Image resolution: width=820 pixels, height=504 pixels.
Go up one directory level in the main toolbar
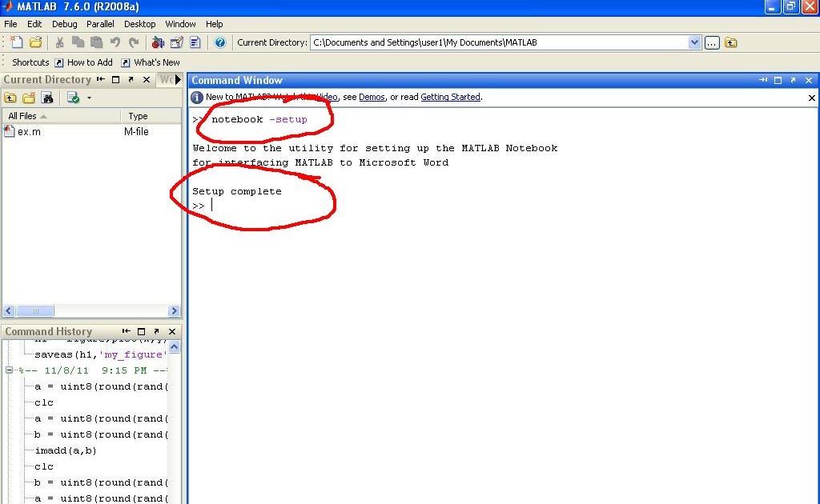pos(730,43)
